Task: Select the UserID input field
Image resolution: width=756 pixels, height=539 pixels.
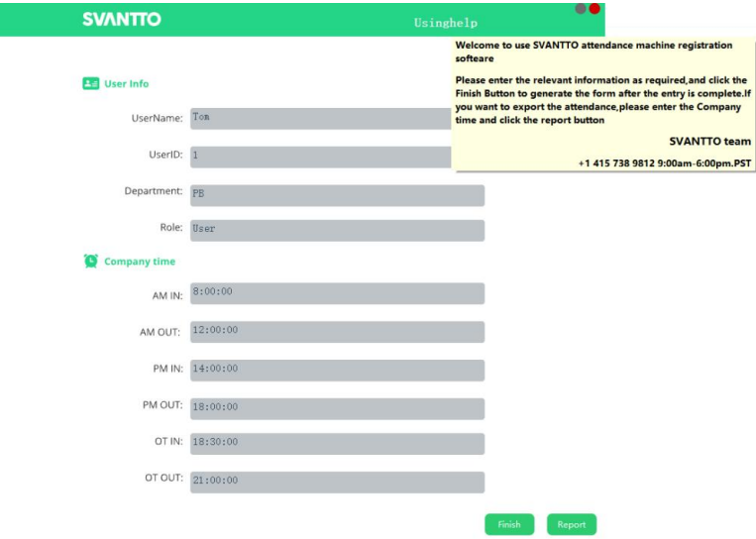Action: pos(321,158)
